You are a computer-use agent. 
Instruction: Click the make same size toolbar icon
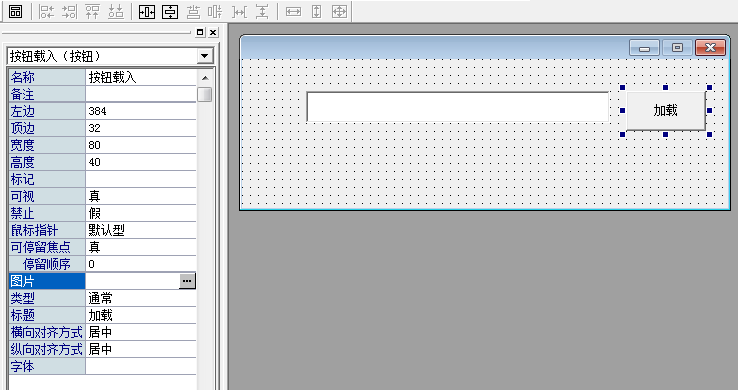[339, 12]
